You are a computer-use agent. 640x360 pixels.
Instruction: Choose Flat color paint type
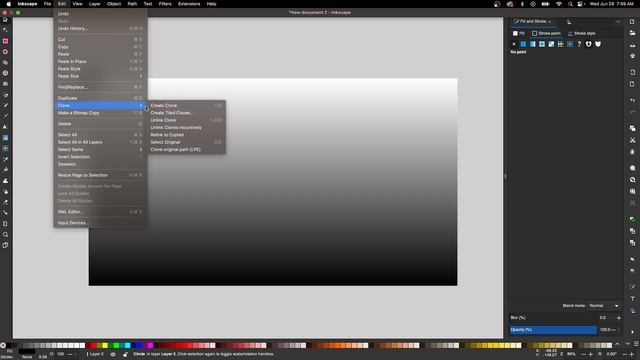coord(523,44)
